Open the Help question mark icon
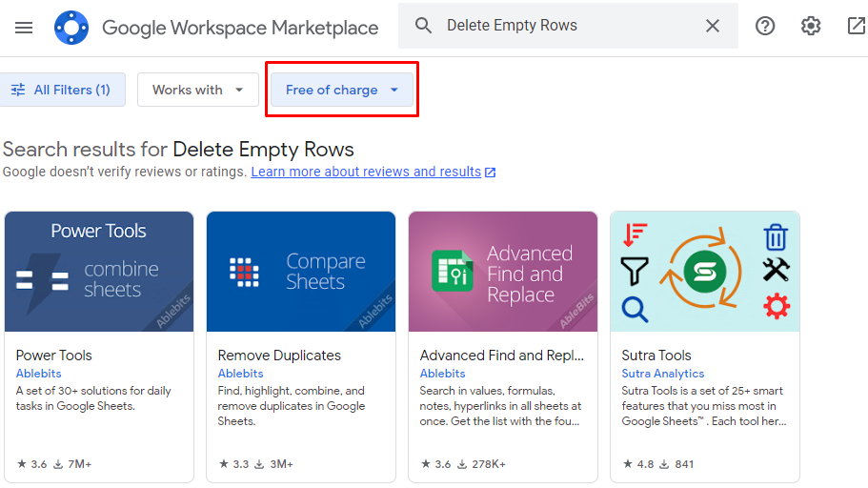868x488 pixels. coord(765,26)
